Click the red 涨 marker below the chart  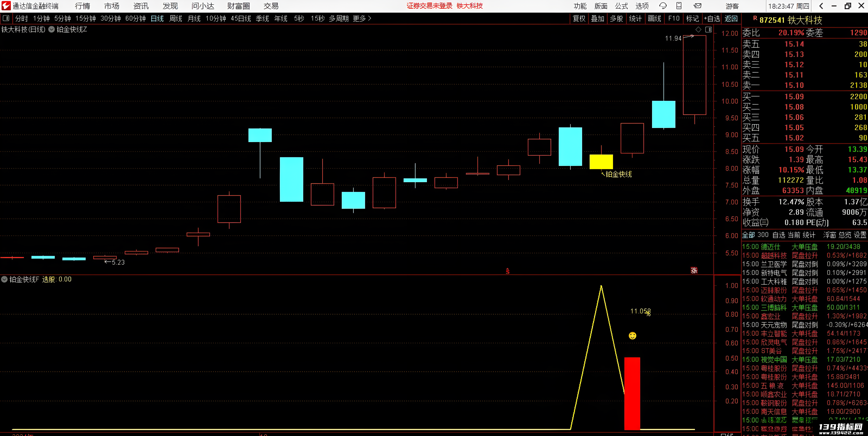[694, 270]
